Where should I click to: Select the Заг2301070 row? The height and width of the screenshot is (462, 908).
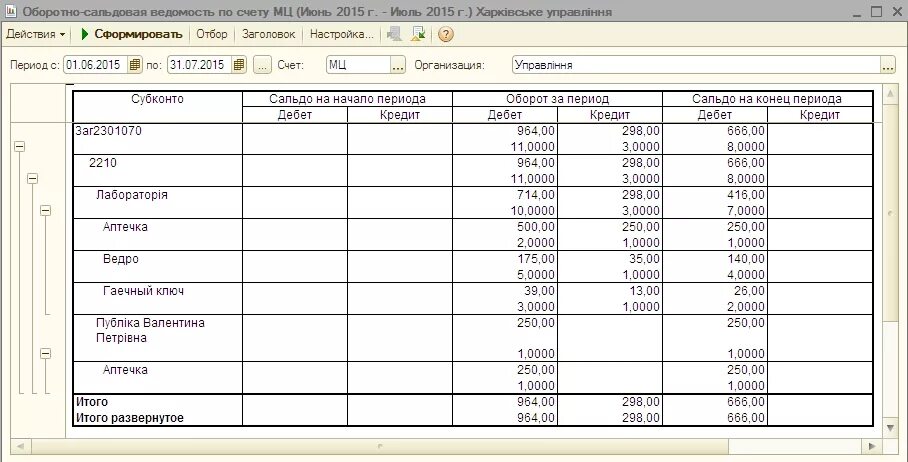pos(473,139)
